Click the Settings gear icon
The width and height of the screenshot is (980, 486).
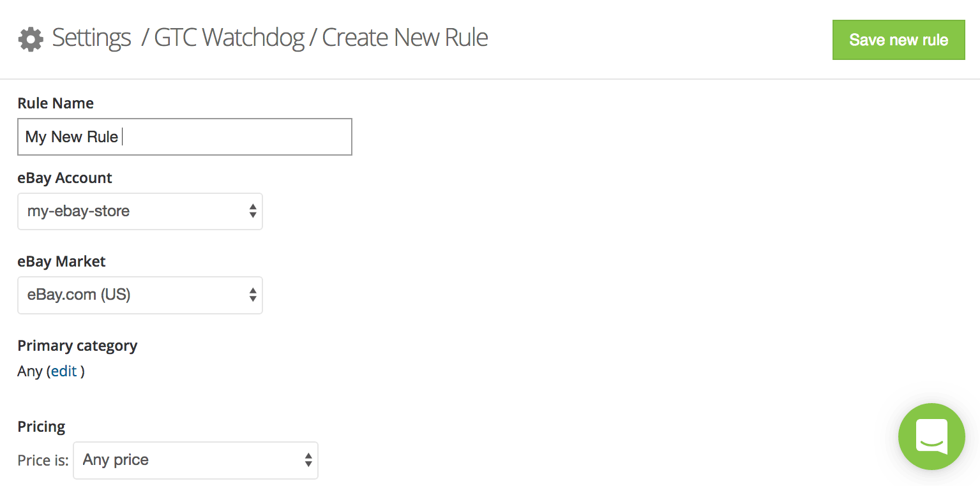pos(31,39)
